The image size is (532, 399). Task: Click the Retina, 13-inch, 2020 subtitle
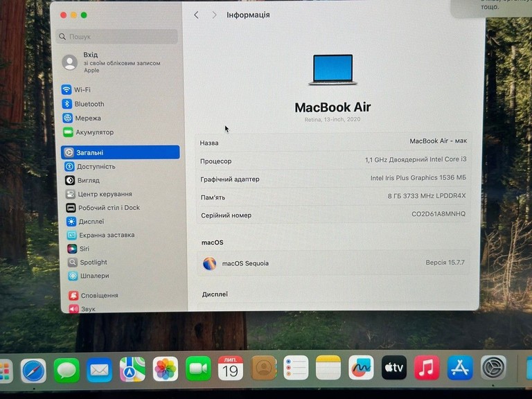click(332, 119)
